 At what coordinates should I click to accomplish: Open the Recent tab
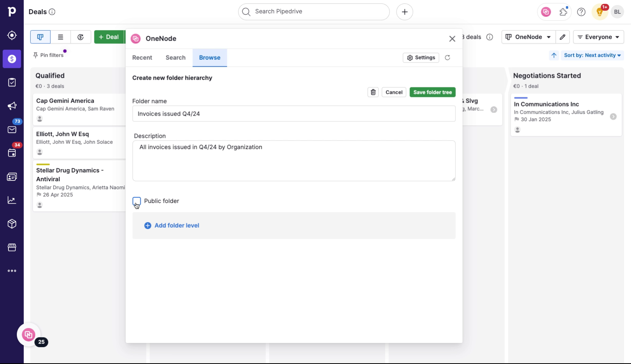pos(142,58)
